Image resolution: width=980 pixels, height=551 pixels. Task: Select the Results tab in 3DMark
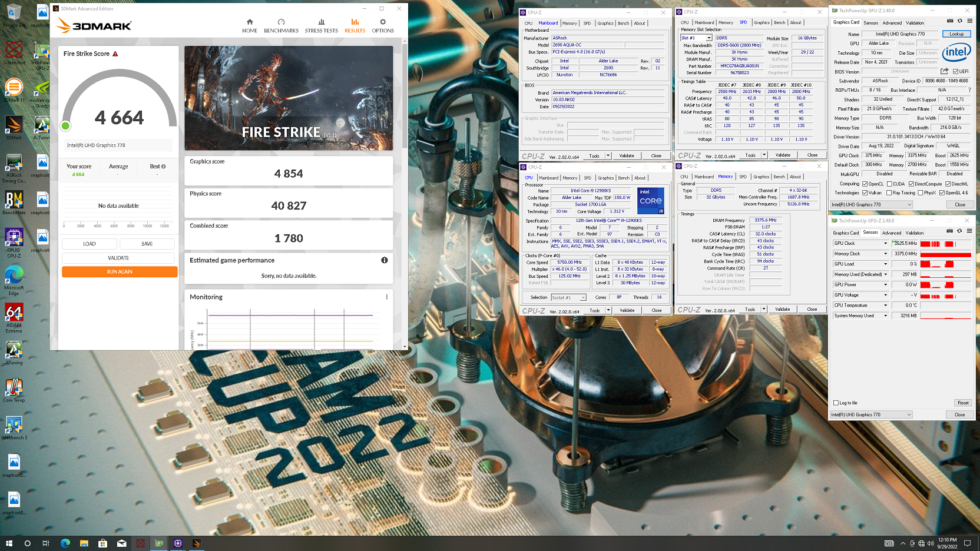tap(355, 26)
